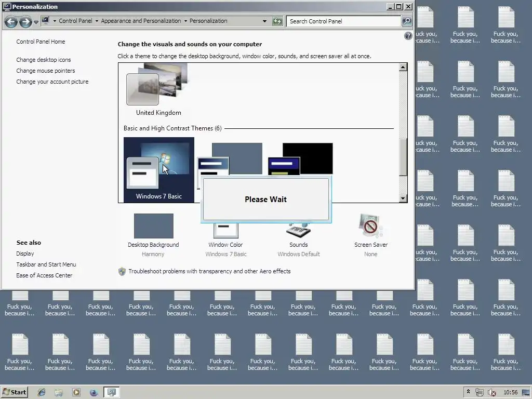Viewport: 532px width, 399px height.
Task: Select the Windows 7 Basic theme
Action: pyautogui.click(x=159, y=170)
